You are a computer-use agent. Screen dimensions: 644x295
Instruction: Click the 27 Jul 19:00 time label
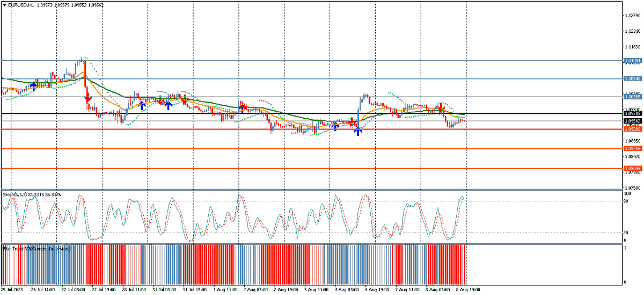[x=104, y=290]
